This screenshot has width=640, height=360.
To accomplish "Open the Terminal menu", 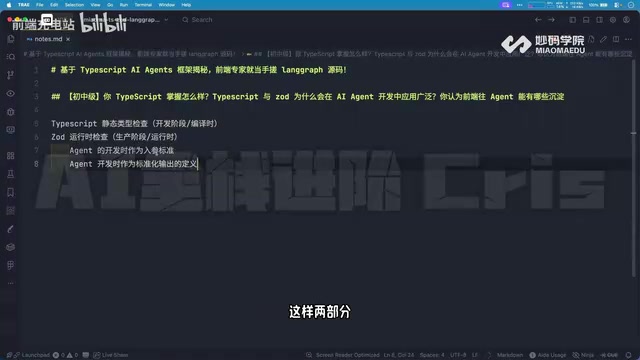I will tap(143, 5).
